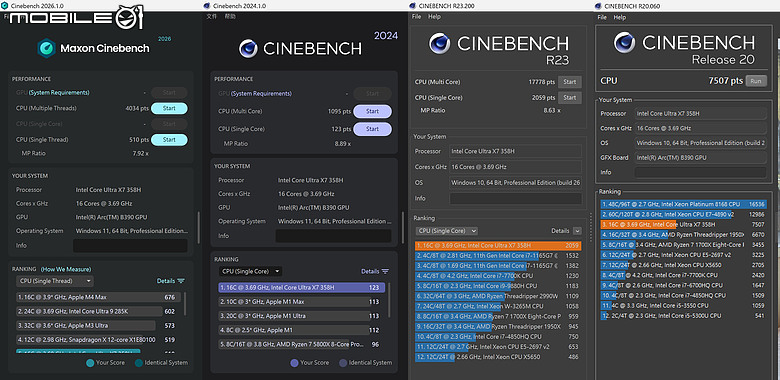Open the How We Measure link
This screenshot has width=780, height=380.
pos(66,269)
